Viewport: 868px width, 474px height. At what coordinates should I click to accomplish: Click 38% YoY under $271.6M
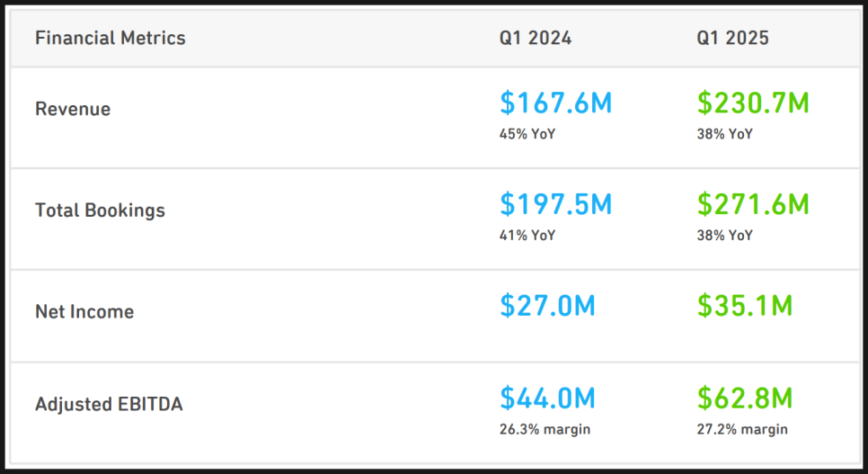(724, 236)
